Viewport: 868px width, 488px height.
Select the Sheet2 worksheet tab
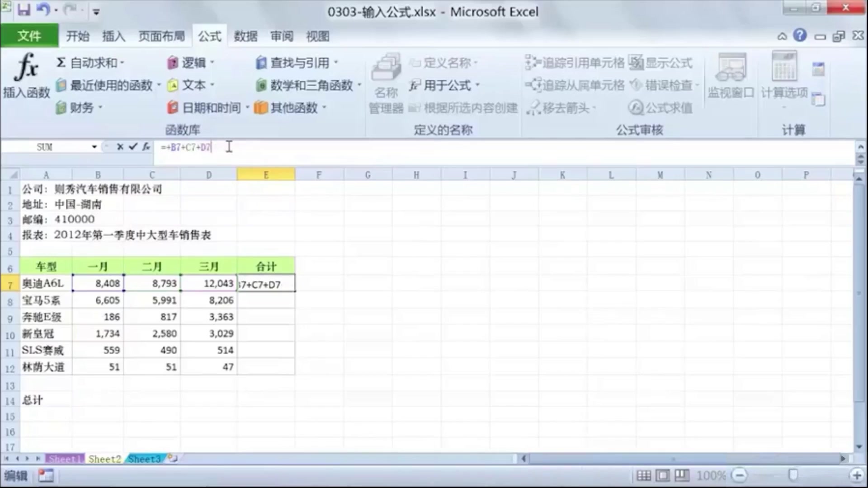[x=104, y=459]
